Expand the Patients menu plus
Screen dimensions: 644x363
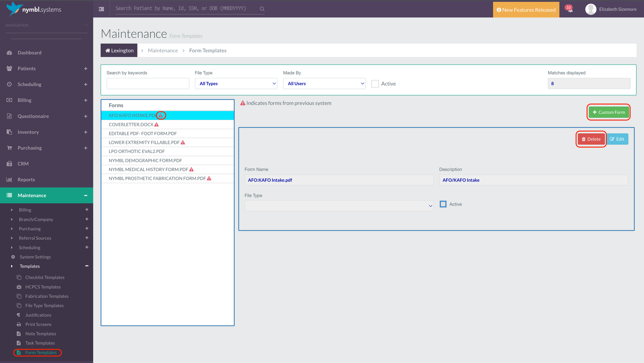click(86, 68)
